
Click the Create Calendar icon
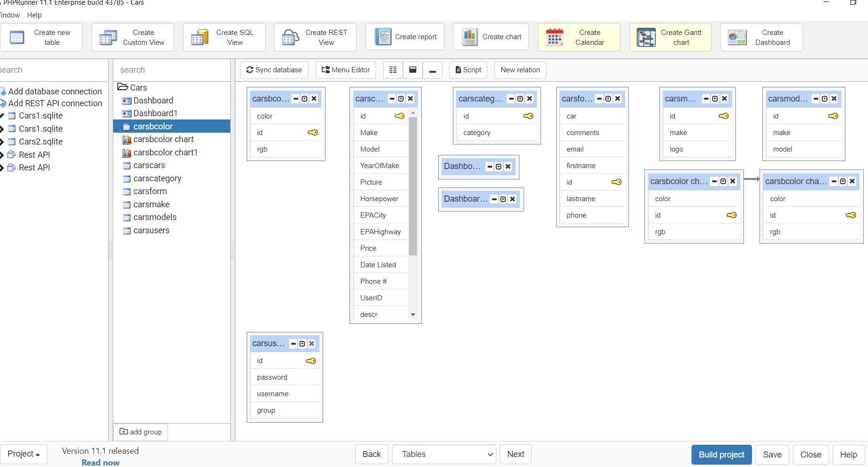point(555,37)
